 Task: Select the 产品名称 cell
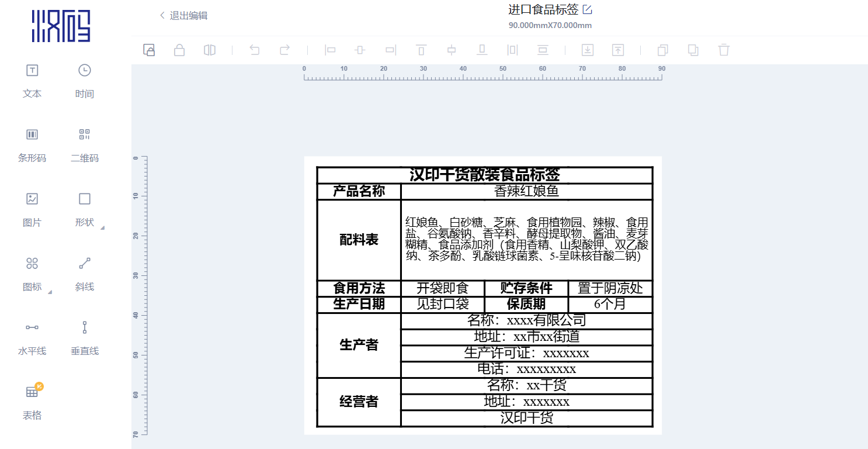click(x=359, y=191)
